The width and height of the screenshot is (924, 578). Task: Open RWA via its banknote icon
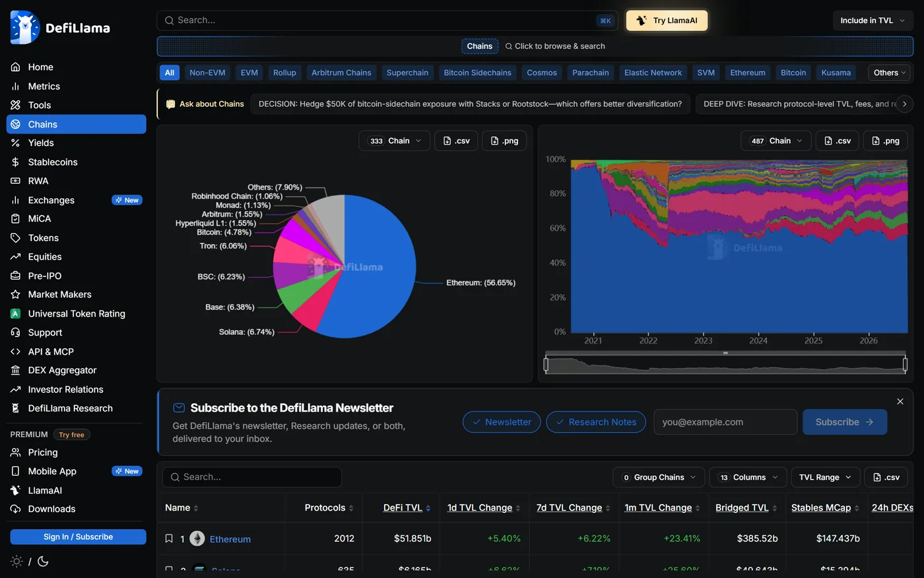tap(15, 181)
